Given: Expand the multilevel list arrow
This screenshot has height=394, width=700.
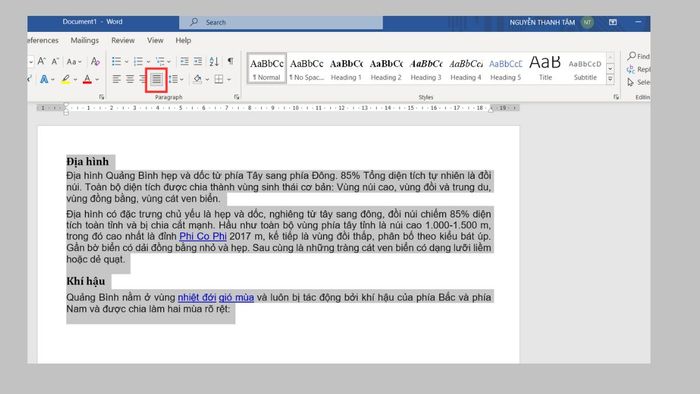Looking at the screenshot, I should click(x=169, y=62).
